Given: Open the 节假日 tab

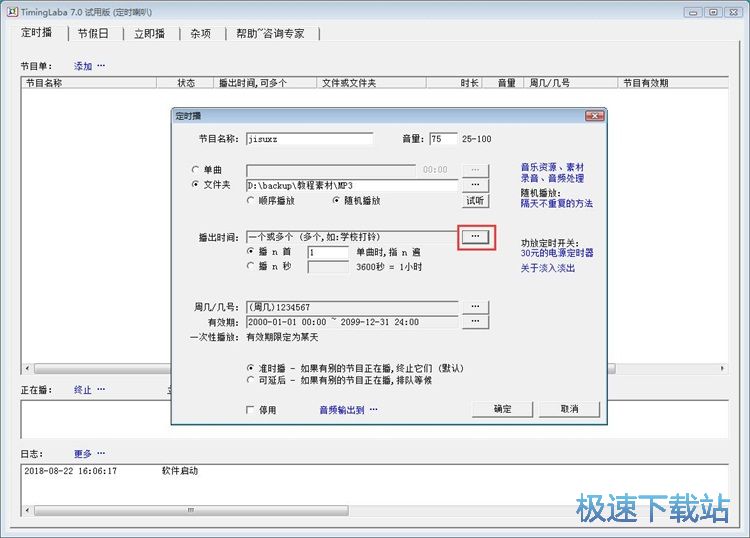Looking at the screenshot, I should (93, 33).
